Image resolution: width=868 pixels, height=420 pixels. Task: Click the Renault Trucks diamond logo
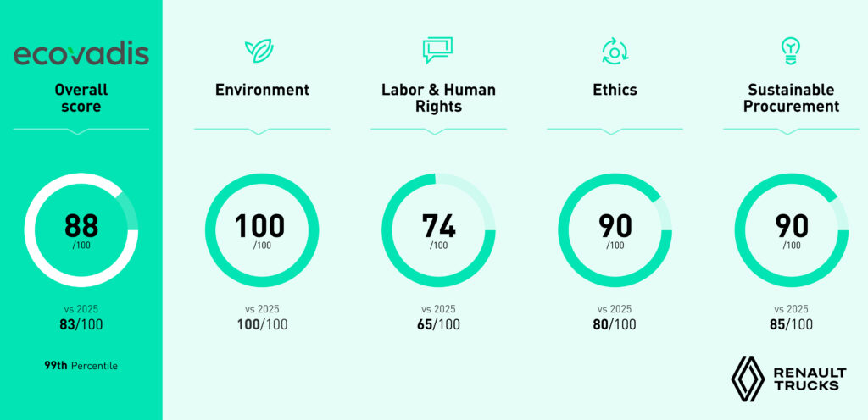(748, 379)
